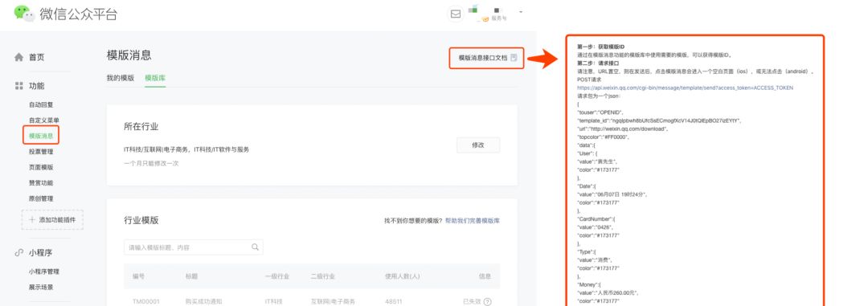This screenshot has height=306, width=868.
Task: Open 小程序管理 in the sidebar
Action: 44,271
